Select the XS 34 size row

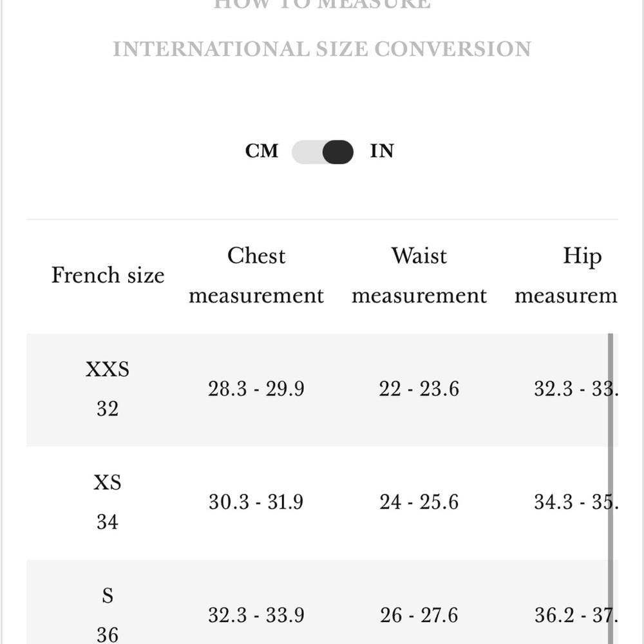(x=322, y=503)
